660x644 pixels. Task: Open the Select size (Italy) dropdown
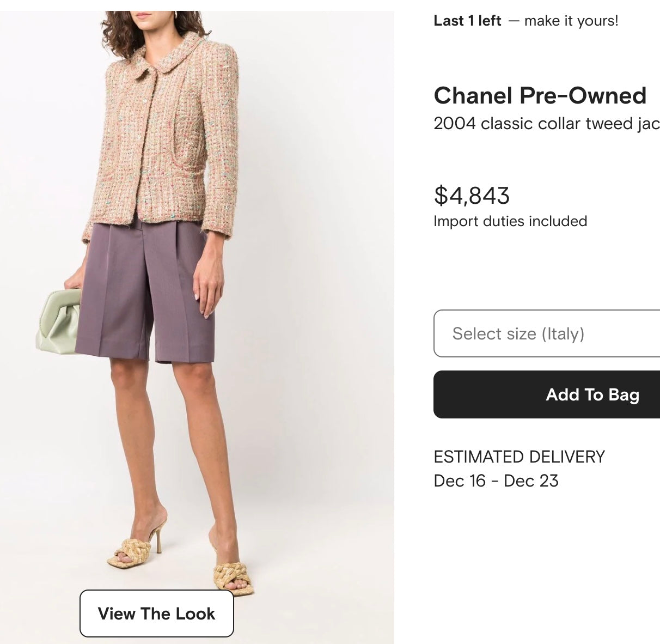pos(547,333)
